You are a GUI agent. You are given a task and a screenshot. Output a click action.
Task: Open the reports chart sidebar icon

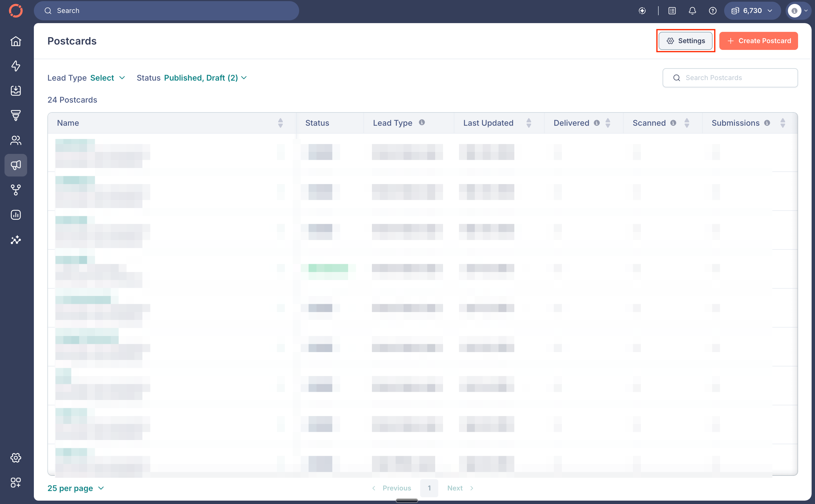[x=16, y=215]
